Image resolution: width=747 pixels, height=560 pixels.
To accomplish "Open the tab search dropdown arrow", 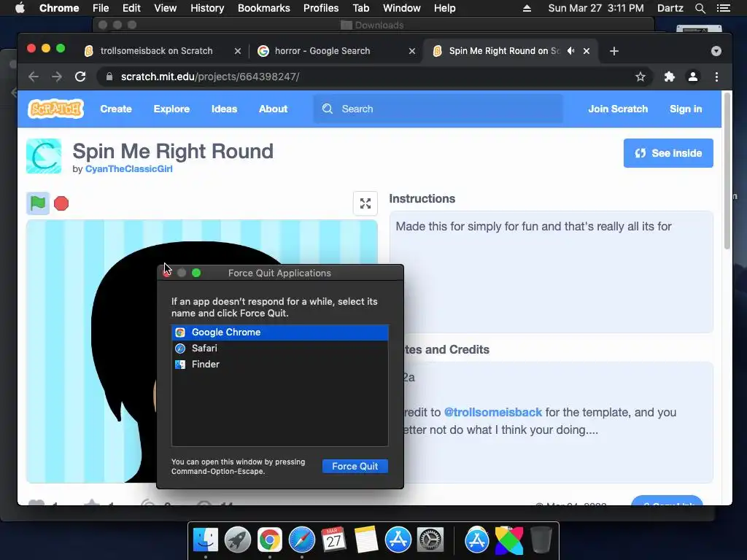I will click(716, 51).
